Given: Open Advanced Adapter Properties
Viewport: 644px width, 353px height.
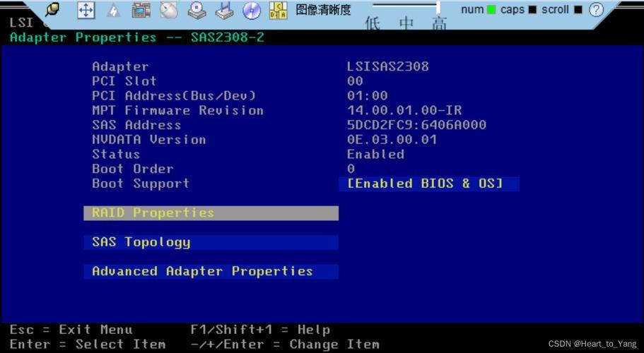Looking at the screenshot, I should pyautogui.click(x=211, y=272).
